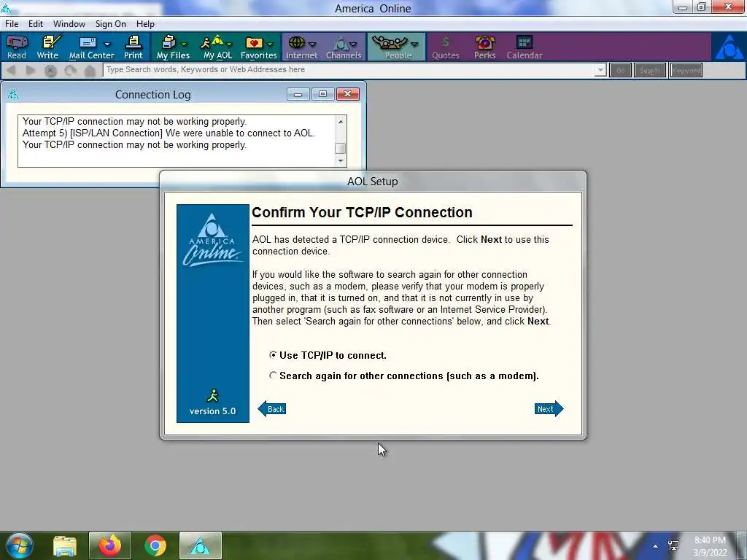
Task: Click the browser back arrow icon
Action: [12, 71]
